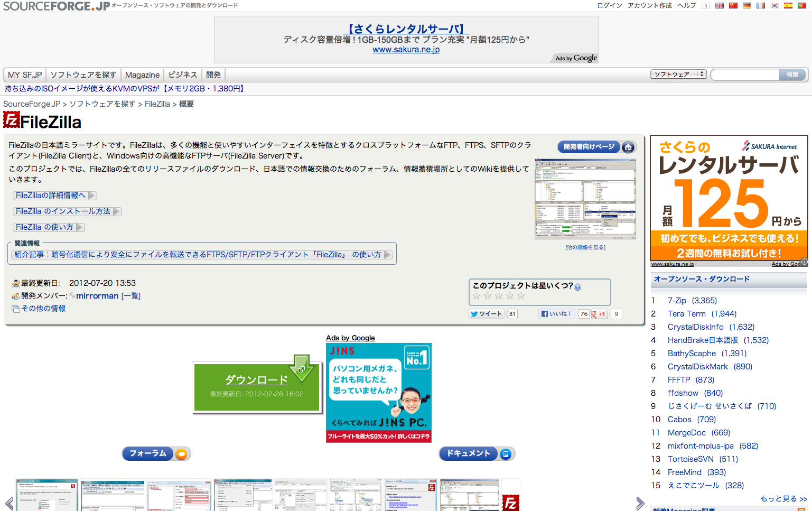Click the Facebook いいね！ button
Screen dimensions: 812x511
[556, 314]
